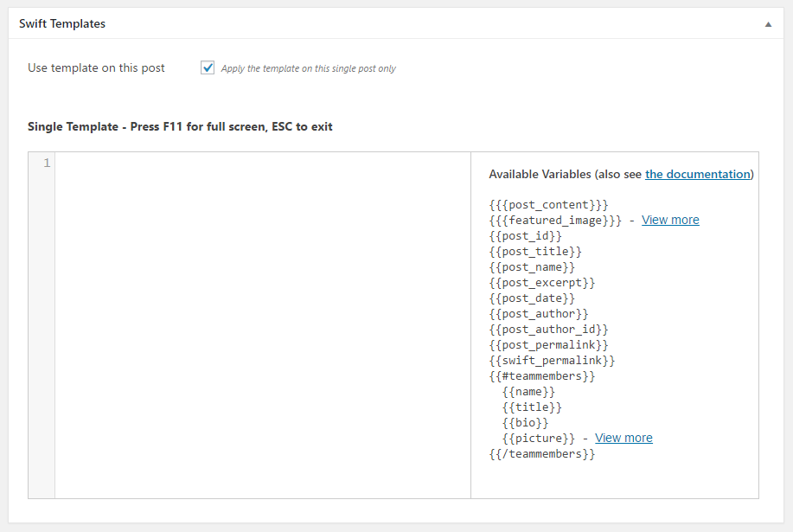Image resolution: width=793 pixels, height=532 pixels.
Task: Click the {{swift_permalink}} variable text
Action: coord(552,361)
